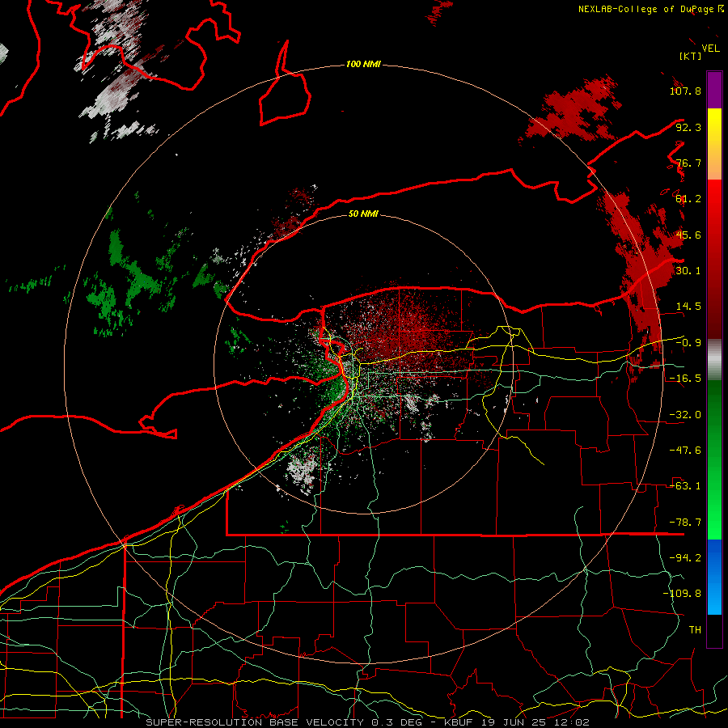Select the green segment of the velocity color bar

pos(714,459)
